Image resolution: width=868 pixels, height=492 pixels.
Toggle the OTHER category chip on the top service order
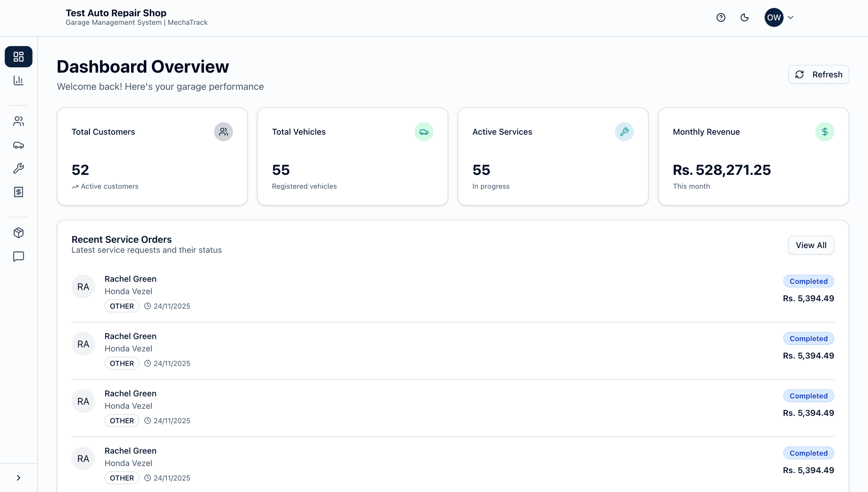(122, 306)
